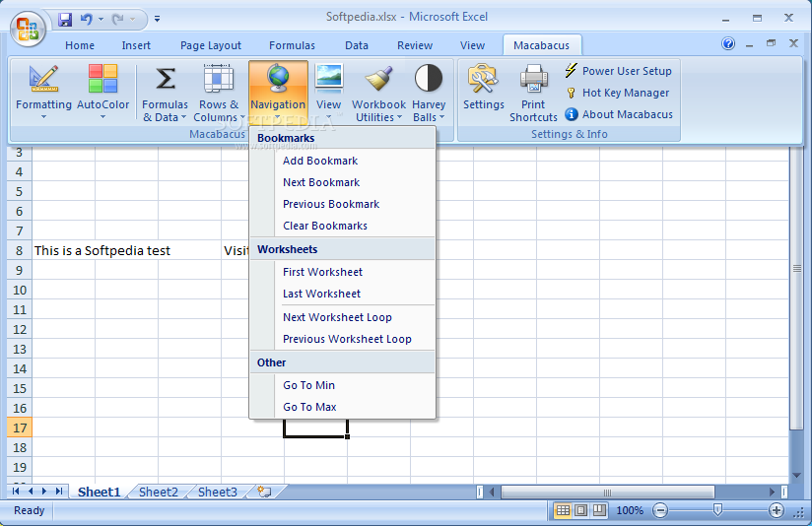This screenshot has width=812, height=526.
Task: Choose Next Worksheet Loop
Action: tap(342, 317)
